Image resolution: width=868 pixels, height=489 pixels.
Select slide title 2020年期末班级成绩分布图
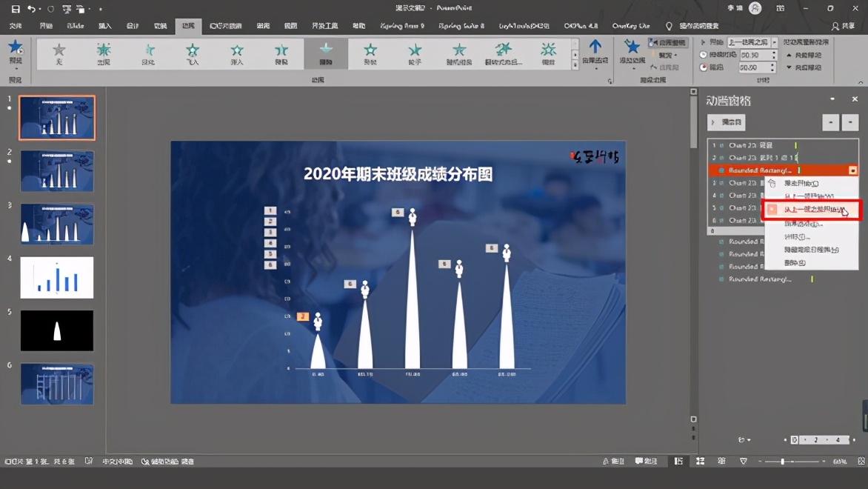[x=398, y=174]
